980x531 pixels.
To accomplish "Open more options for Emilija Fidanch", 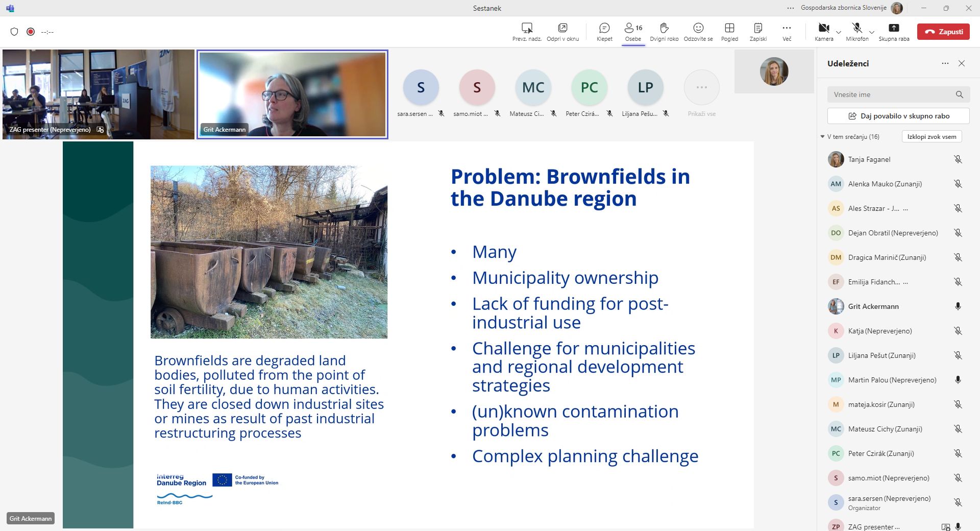I will 905,282.
